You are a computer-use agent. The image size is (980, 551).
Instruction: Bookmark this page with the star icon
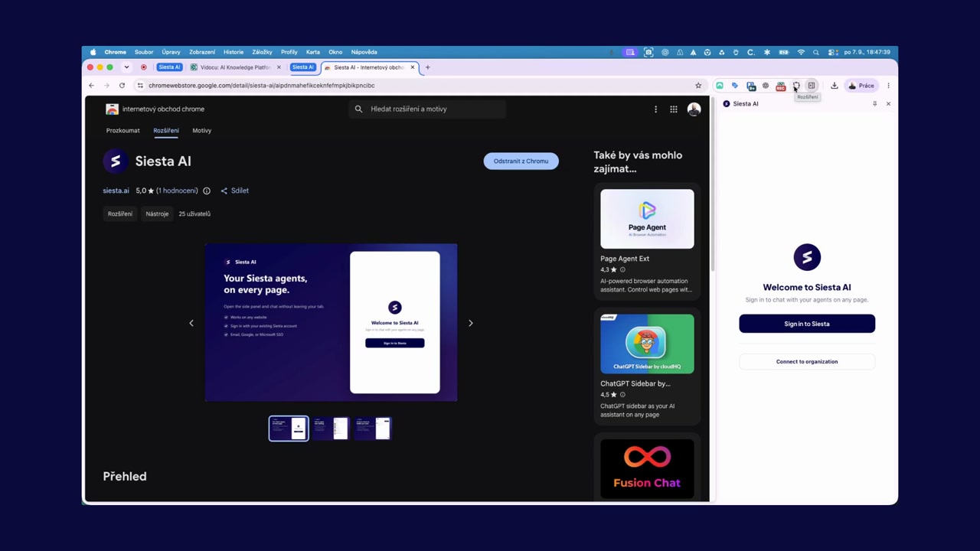(698, 86)
